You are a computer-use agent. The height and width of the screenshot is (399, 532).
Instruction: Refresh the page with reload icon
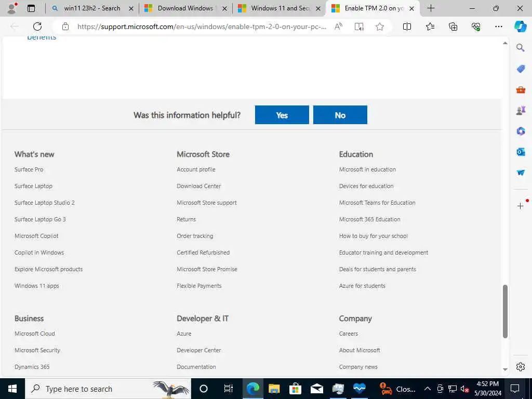tap(37, 26)
